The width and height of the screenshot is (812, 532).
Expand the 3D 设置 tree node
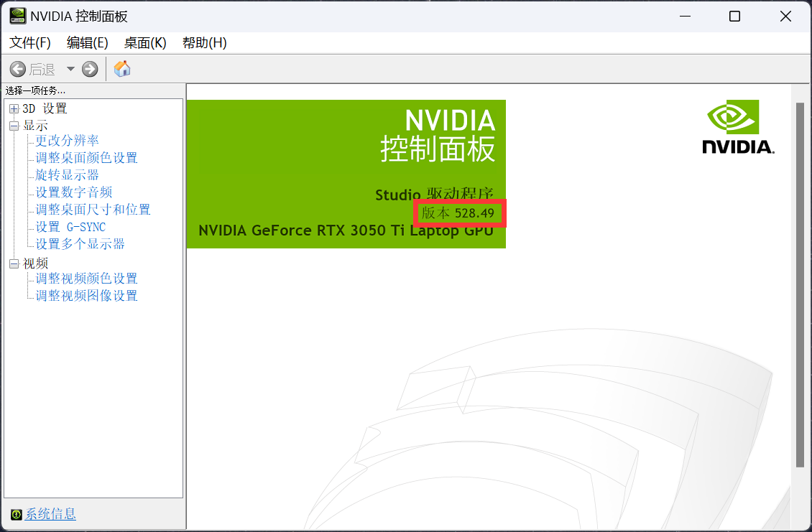14,108
